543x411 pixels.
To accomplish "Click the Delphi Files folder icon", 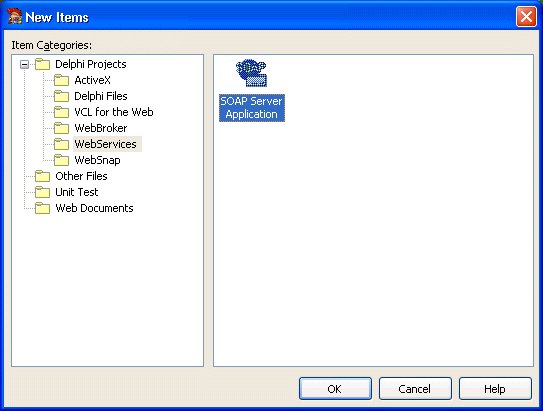I will coord(62,96).
